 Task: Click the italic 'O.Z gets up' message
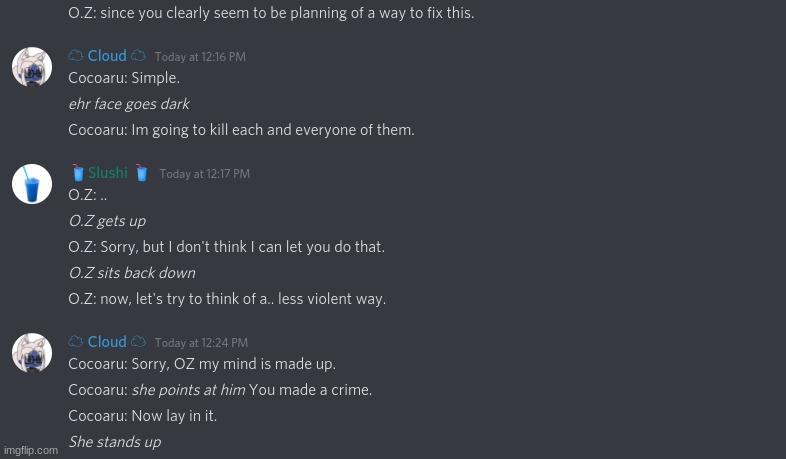coord(107,221)
